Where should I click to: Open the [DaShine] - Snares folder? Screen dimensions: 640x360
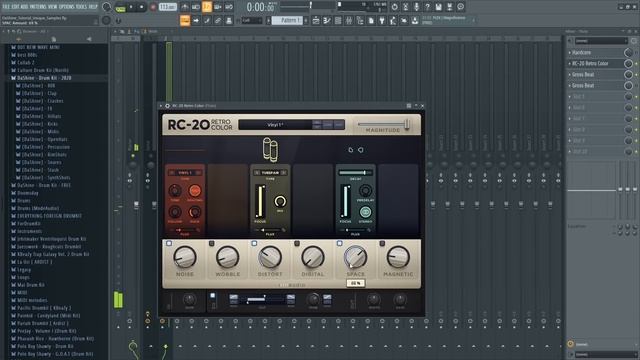point(41,162)
